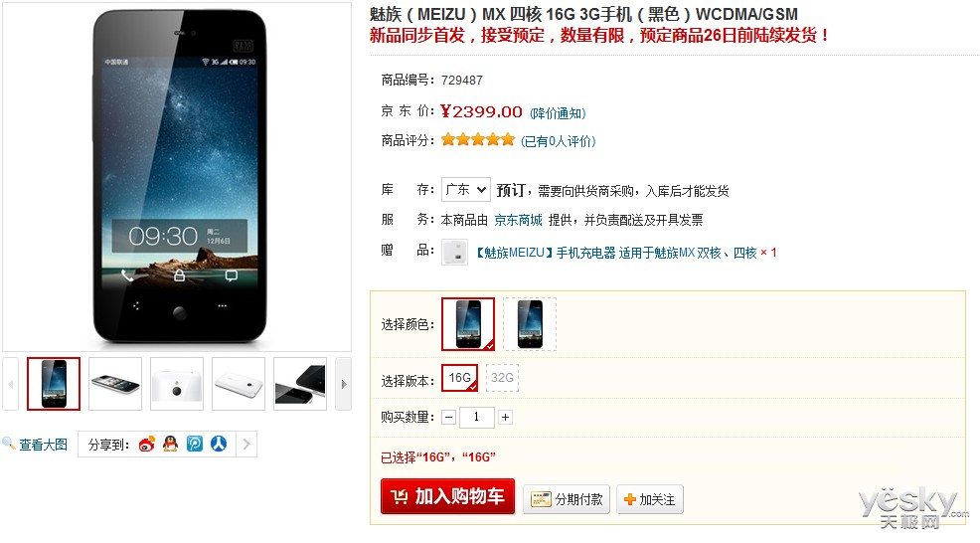This screenshot has height=543, width=980.
Task: Open the 广东 stock region dropdown
Action: click(x=465, y=190)
